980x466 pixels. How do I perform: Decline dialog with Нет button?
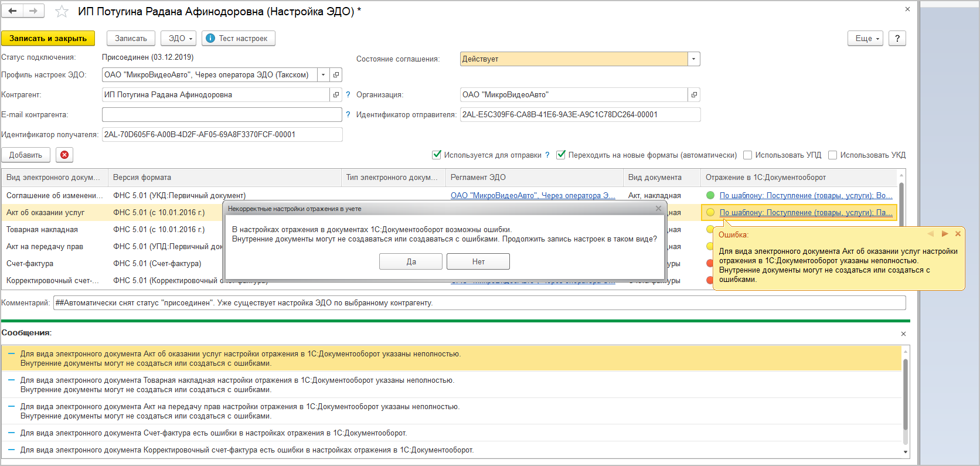coord(478,261)
